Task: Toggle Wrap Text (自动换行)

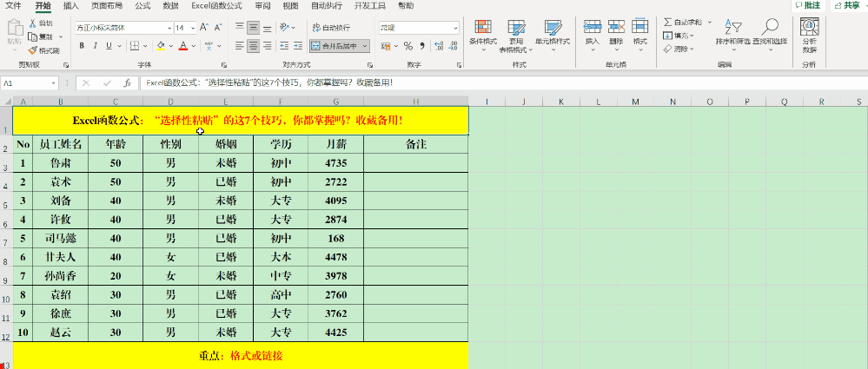Action: tap(331, 28)
